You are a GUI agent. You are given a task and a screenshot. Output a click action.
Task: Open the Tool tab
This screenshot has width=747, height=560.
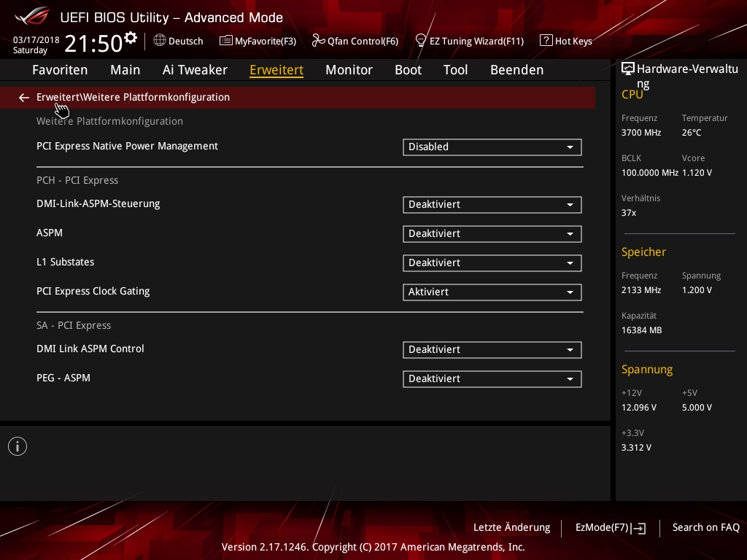coord(455,70)
